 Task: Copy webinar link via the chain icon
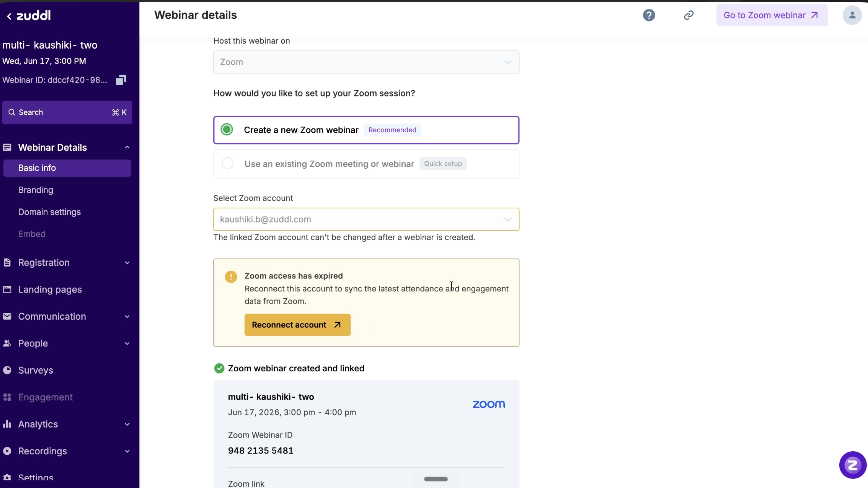click(689, 15)
